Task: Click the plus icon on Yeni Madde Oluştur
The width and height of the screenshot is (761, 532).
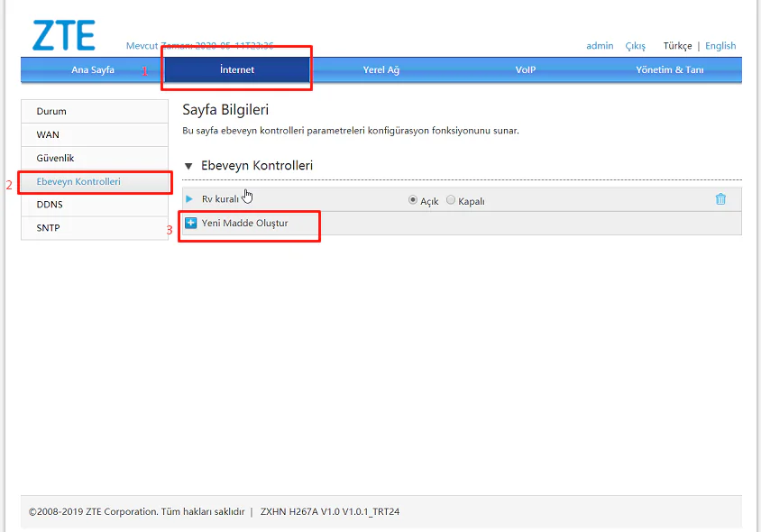Action: click(190, 222)
